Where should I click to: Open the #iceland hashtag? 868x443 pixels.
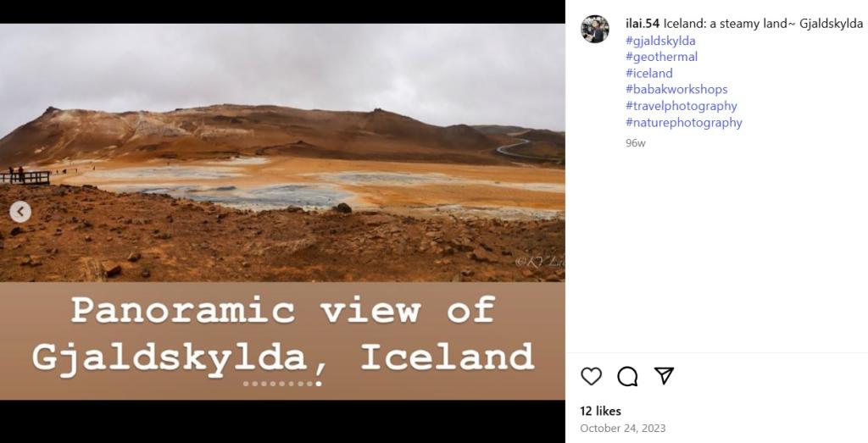648,73
